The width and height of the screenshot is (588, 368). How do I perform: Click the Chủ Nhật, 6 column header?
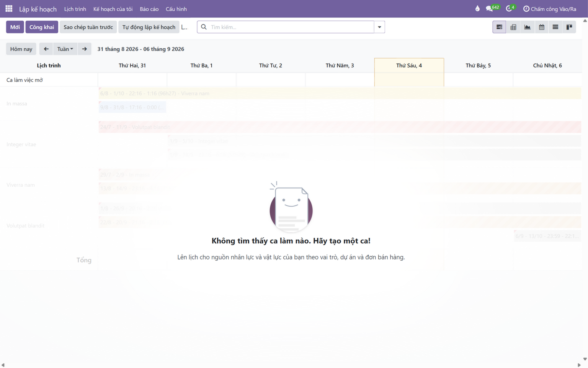pos(547,66)
